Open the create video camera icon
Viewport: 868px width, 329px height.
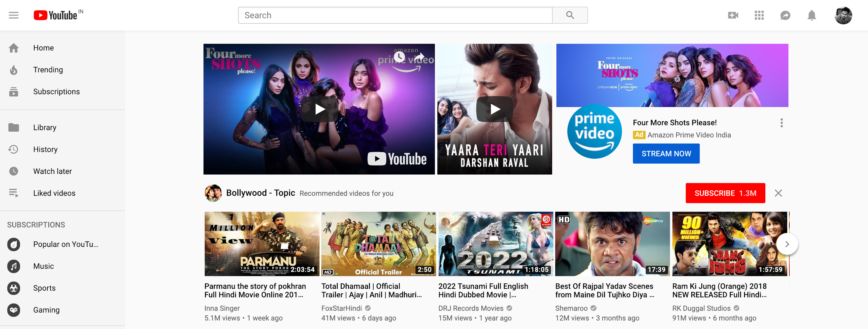point(733,15)
